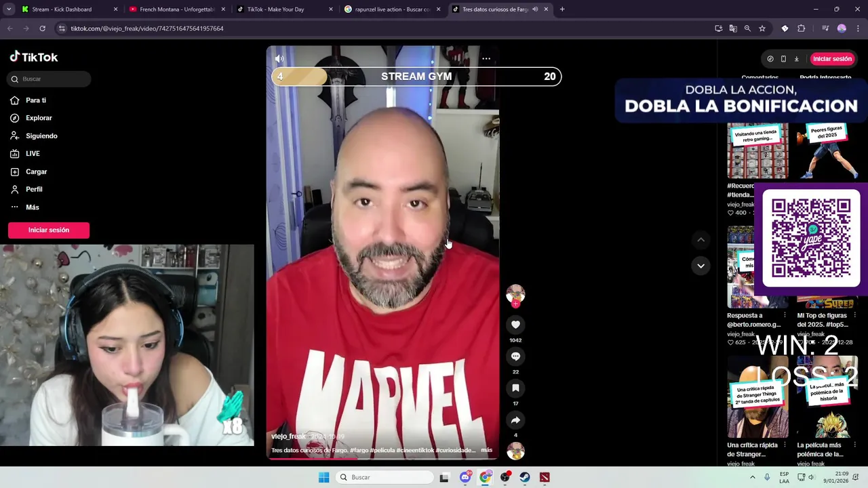
Task: Reload the page in Chrome
Action: 42,28
